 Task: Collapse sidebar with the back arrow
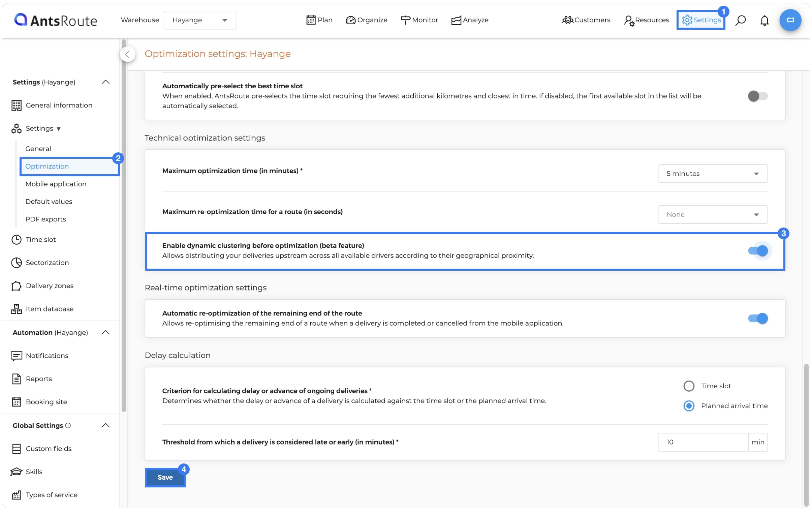point(127,54)
